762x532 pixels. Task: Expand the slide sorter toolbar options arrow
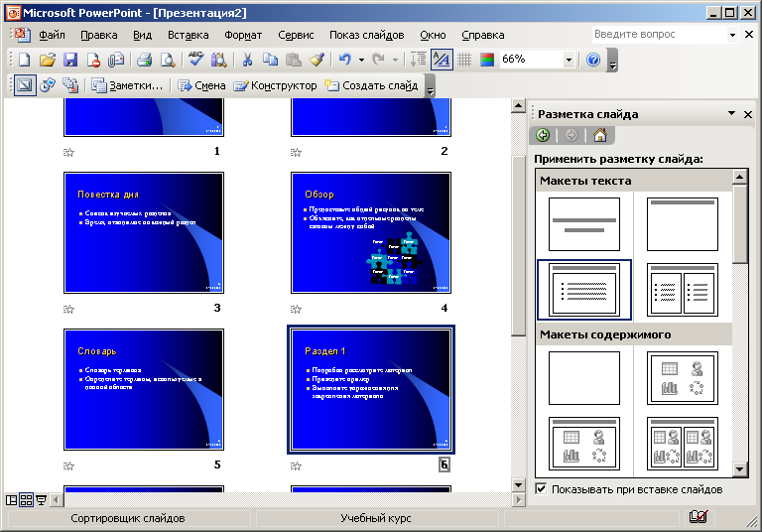coord(430,86)
